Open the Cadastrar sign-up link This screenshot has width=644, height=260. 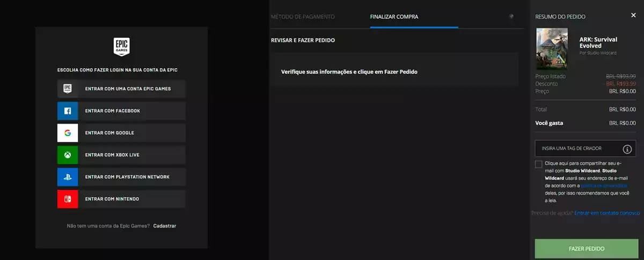pos(164,226)
